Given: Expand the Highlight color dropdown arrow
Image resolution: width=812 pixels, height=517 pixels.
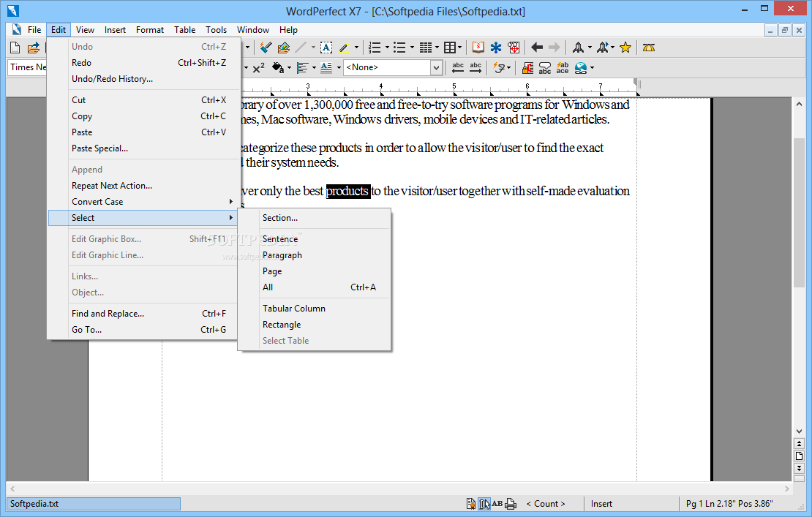Looking at the screenshot, I should [356, 48].
